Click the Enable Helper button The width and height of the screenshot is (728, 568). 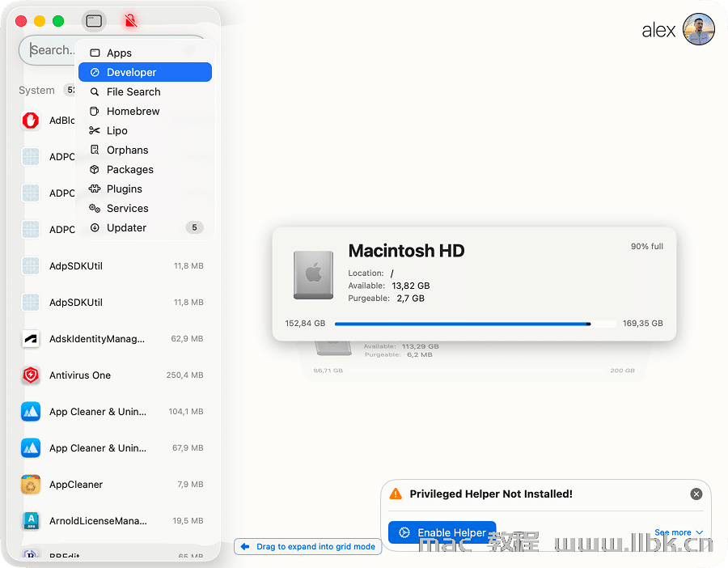[442, 532]
